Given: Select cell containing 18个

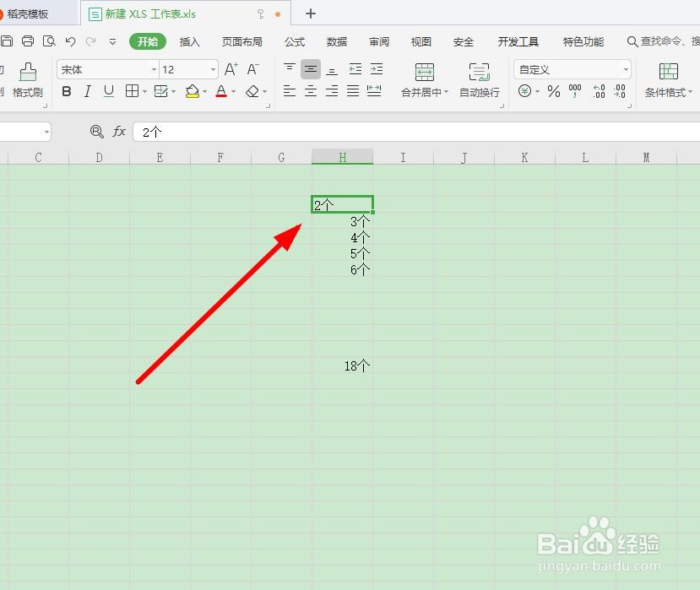Looking at the screenshot, I should click(x=343, y=366).
